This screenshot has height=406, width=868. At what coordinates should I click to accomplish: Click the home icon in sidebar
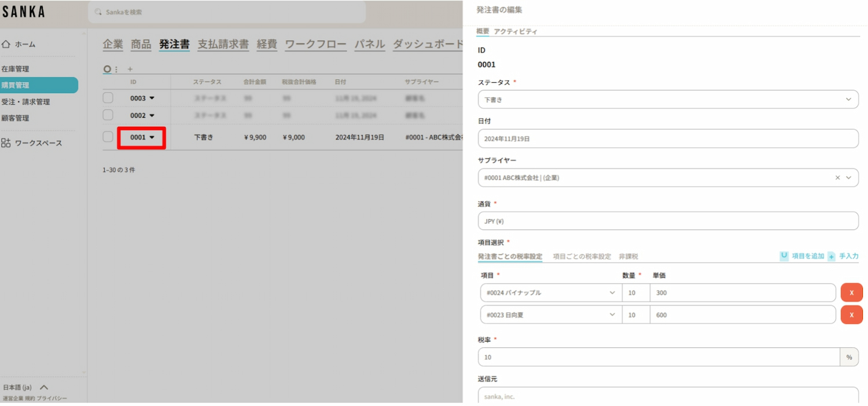click(x=6, y=44)
